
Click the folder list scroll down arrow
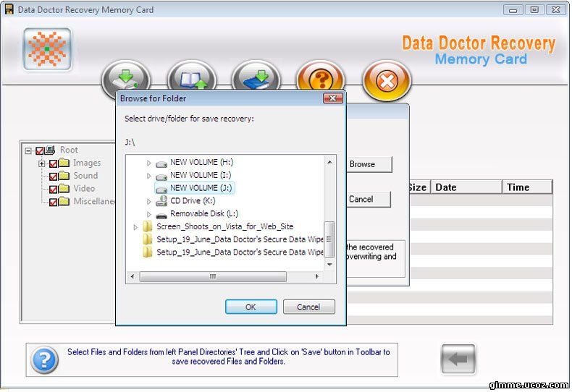pyautogui.click(x=329, y=265)
